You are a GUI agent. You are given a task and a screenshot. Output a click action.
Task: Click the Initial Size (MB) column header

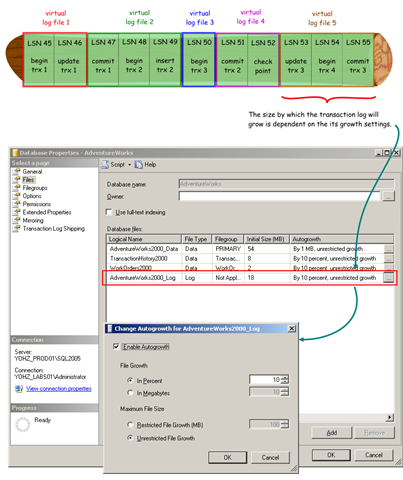click(x=266, y=239)
